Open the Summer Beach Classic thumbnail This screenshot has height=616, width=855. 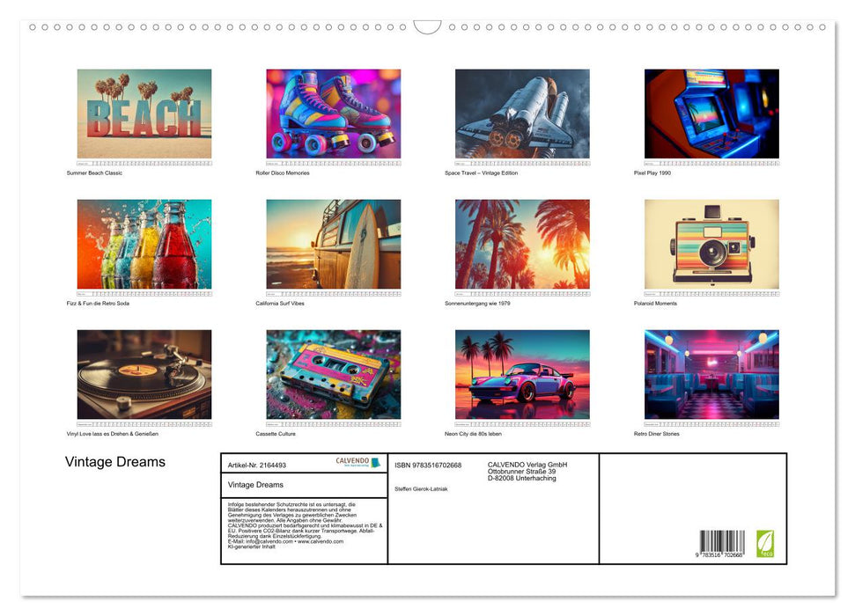pos(144,114)
